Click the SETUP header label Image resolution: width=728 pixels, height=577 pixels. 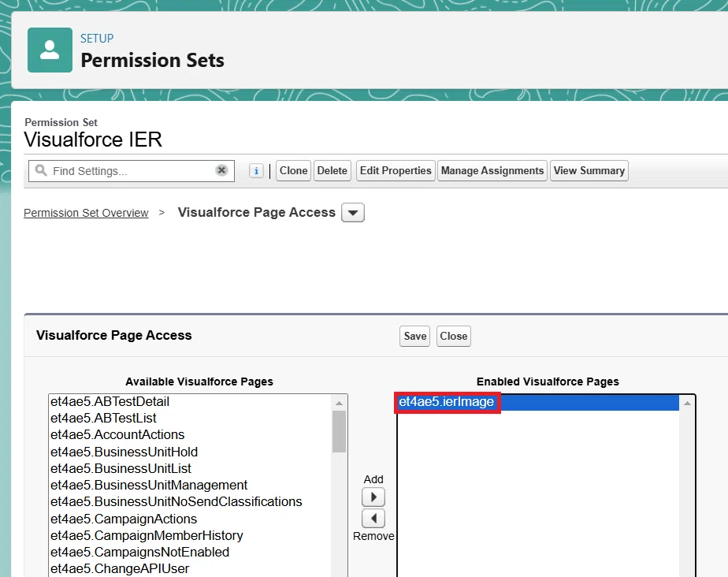coord(97,39)
